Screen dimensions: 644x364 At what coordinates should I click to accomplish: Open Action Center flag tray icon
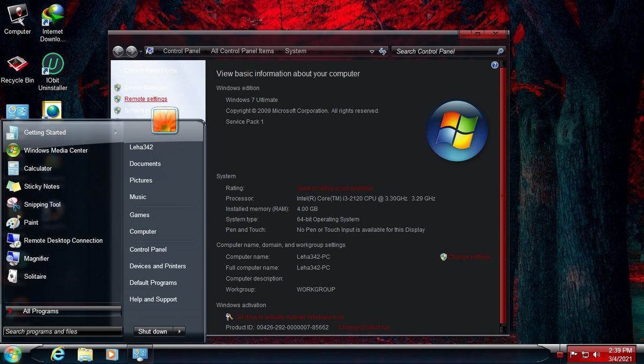[574, 354]
